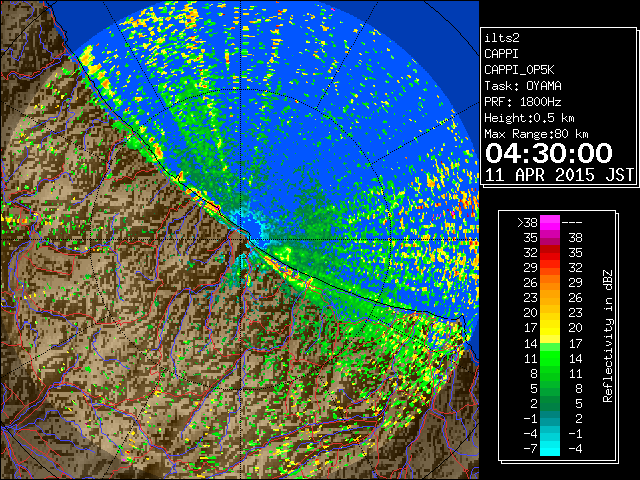Screen dimensions: 640x480
Task: Click the 'CAPPI_0P5K' text line
Action: tap(519, 70)
